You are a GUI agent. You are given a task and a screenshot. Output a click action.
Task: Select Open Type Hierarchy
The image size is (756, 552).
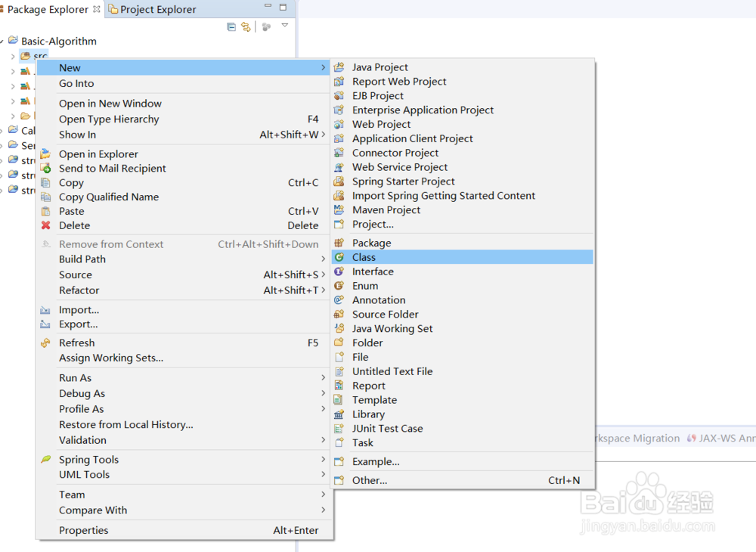183,119
